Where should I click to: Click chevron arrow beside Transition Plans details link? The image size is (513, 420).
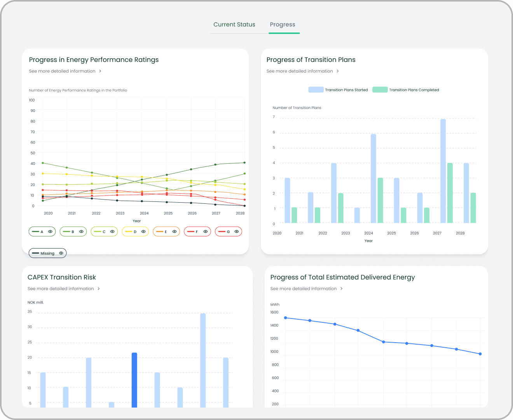[338, 71]
